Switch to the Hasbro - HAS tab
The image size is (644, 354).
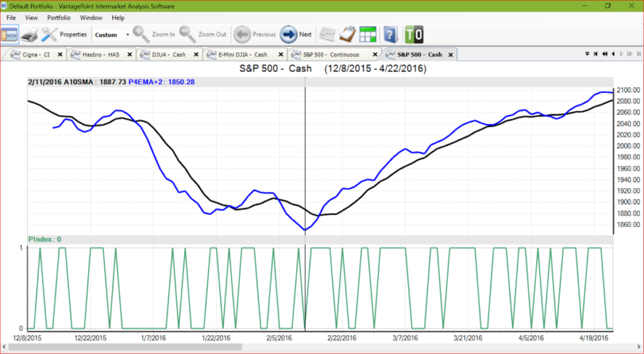pyautogui.click(x=102, y=54)
